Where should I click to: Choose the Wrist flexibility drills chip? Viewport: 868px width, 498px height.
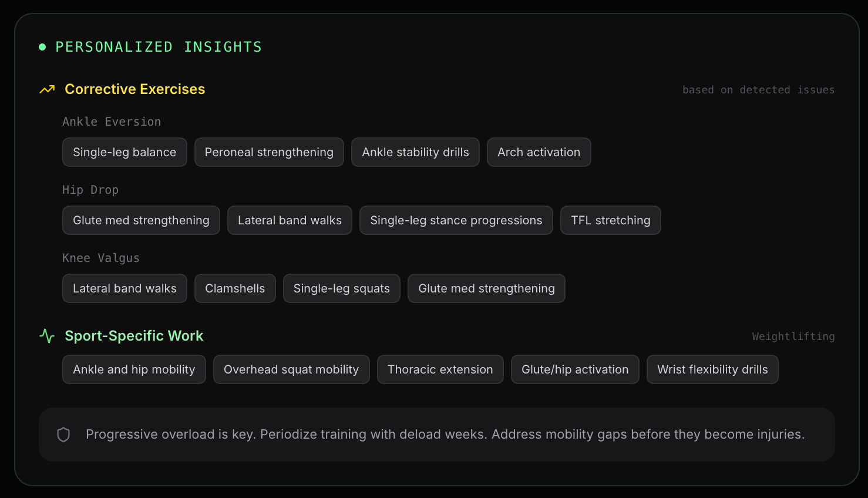click(x=712, y=369)
